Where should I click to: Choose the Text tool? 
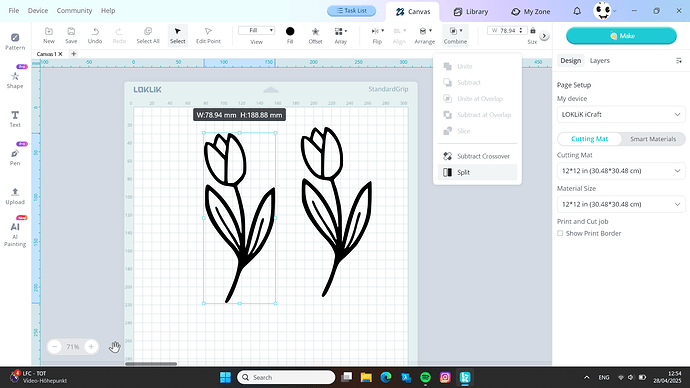pyautogui.click(x=15, y=118)
